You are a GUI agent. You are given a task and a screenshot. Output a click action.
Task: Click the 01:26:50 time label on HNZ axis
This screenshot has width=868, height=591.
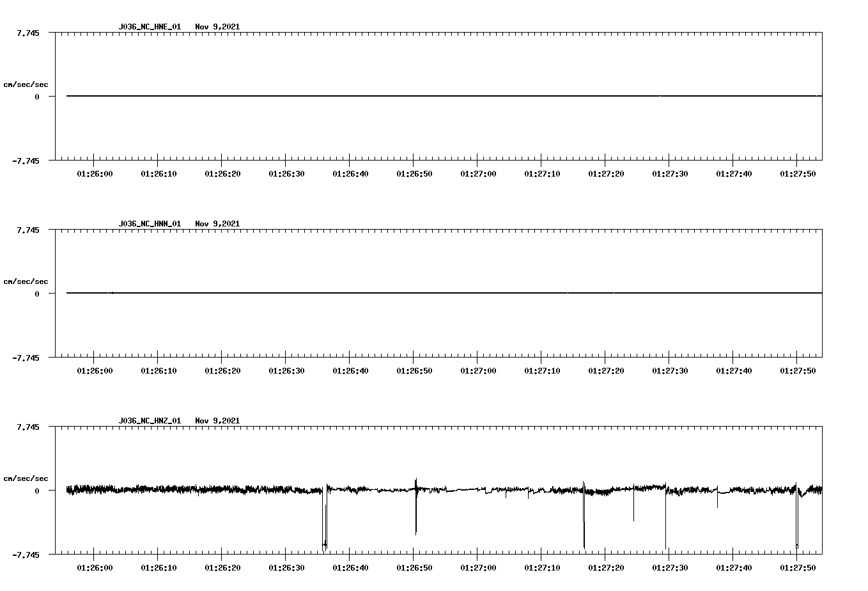pyautogui.click(x=414, y=568)
